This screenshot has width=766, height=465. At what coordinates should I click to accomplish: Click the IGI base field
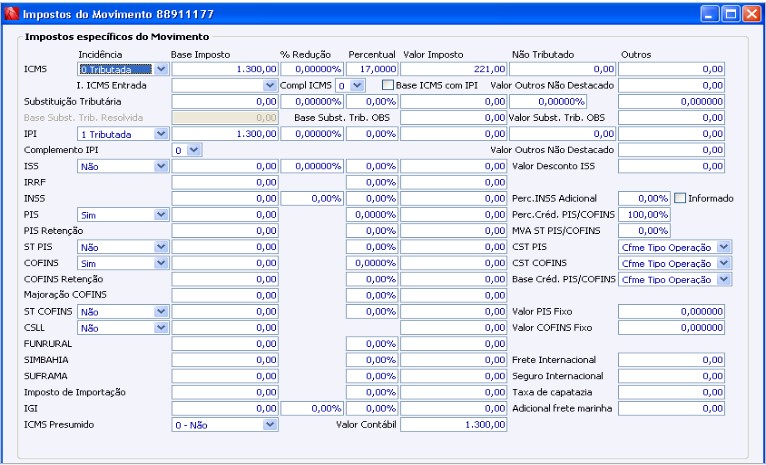pyautogui.click(x=225, y=408)
